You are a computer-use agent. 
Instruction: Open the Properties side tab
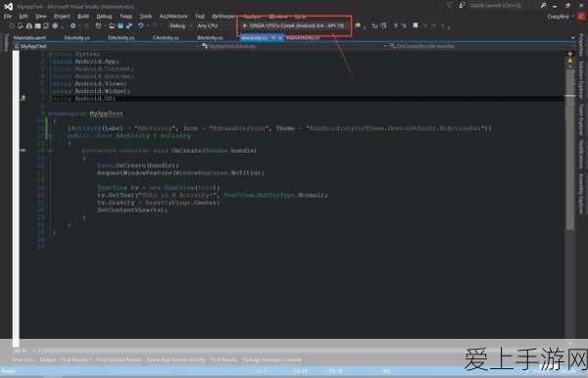581,46
